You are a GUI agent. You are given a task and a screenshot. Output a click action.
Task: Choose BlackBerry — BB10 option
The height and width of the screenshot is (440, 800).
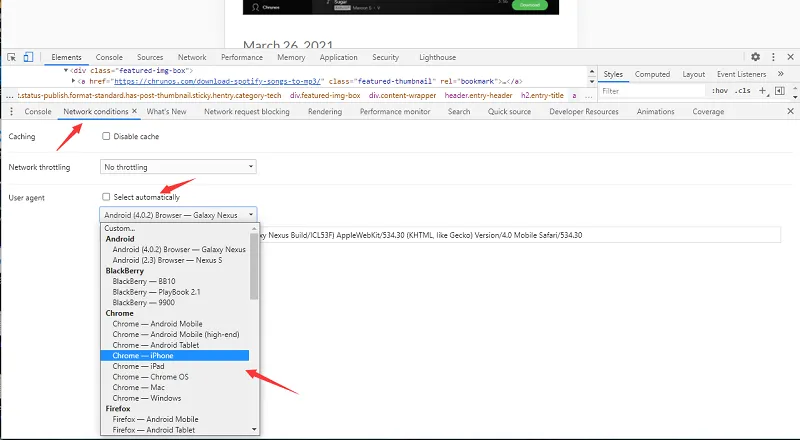click(175, 281)
